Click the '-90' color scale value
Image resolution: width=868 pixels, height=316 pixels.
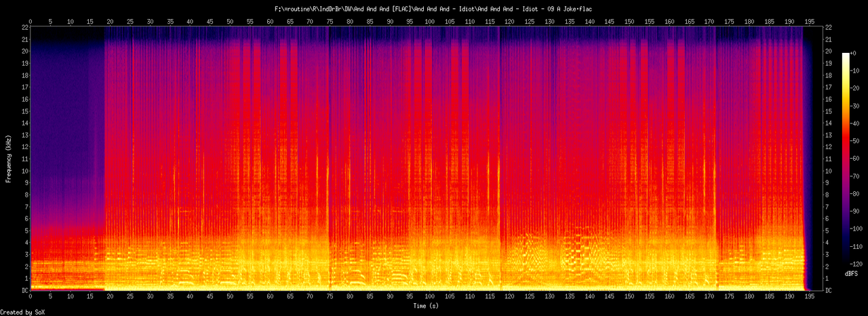856,212
